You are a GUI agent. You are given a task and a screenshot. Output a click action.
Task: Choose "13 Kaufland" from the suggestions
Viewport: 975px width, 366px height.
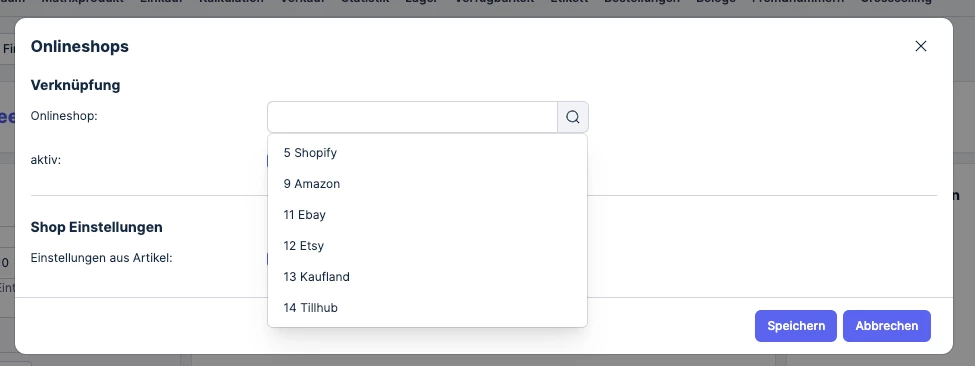(x=427, y=277)
